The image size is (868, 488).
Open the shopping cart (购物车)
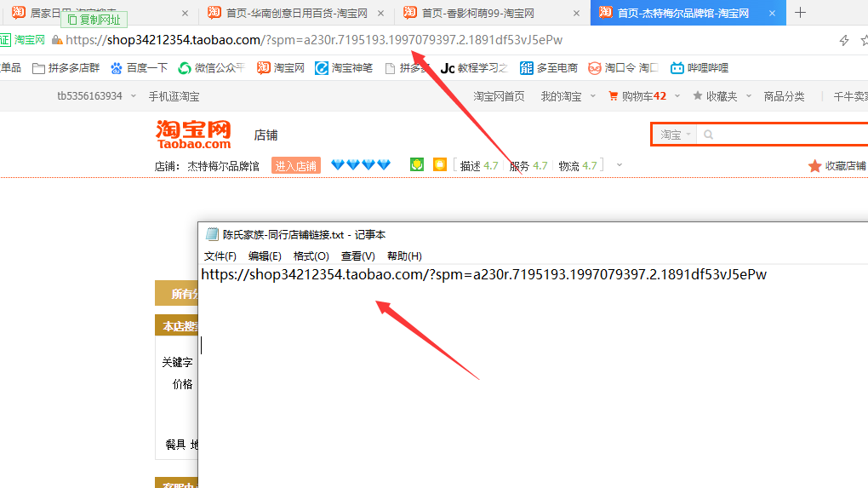[x=637, y=96]
